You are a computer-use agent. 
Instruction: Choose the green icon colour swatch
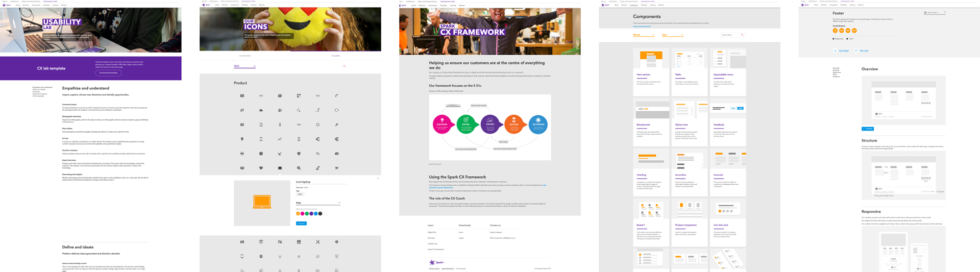click(307, 214)
